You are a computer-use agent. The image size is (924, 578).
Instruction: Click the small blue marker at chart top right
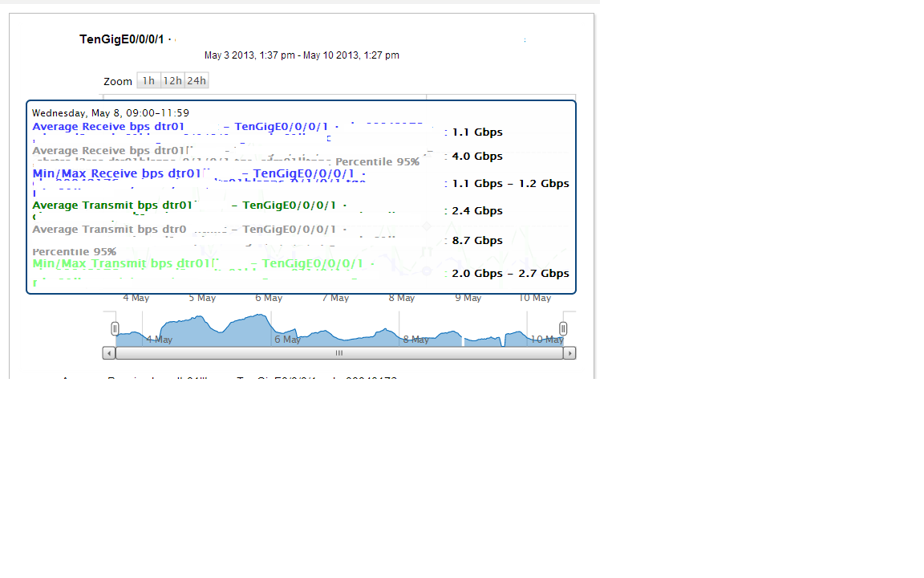point(525,39)
